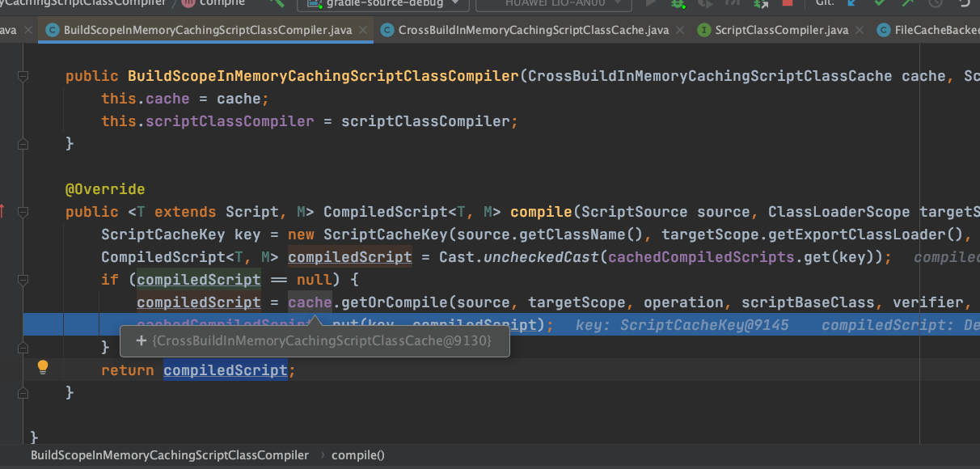
Task: Collapse the if (compiledScript == null) block
Action: point(23,280)
